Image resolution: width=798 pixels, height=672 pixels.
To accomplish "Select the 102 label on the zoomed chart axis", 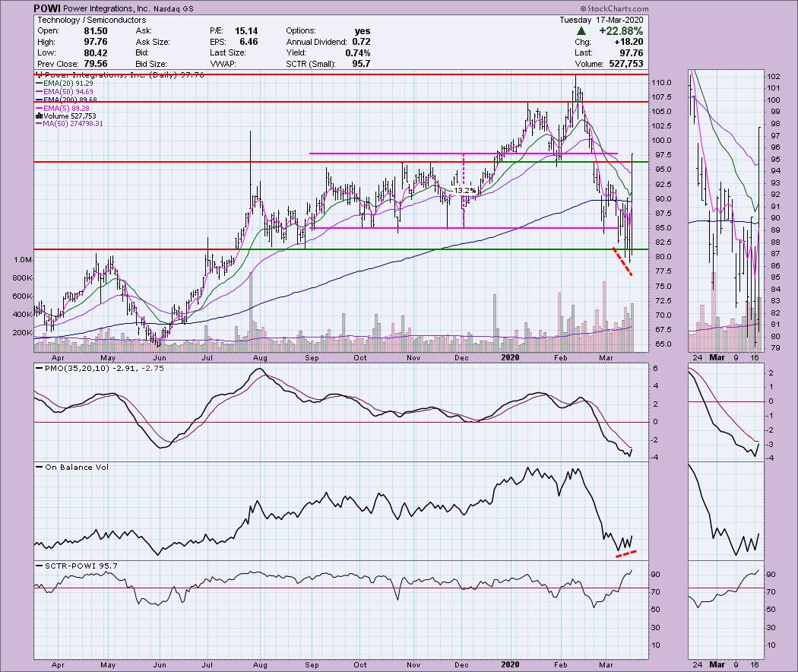I will 774,76.
